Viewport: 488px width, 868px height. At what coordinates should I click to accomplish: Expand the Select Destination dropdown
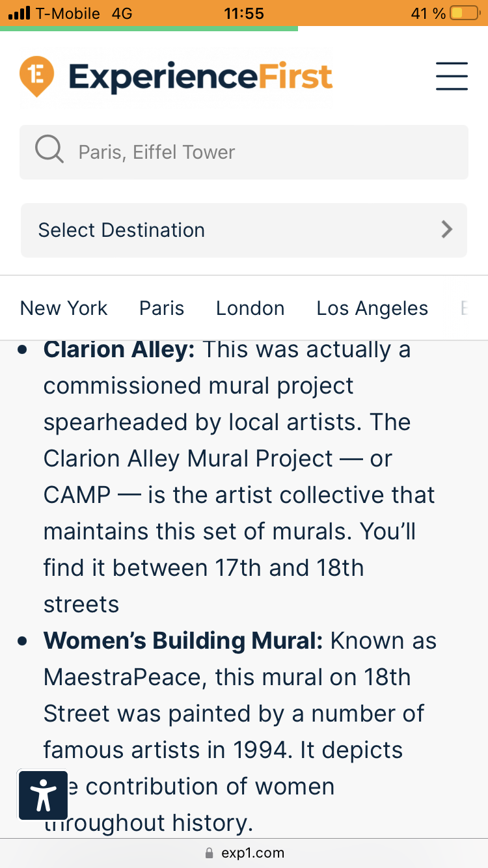coord(243,230)
